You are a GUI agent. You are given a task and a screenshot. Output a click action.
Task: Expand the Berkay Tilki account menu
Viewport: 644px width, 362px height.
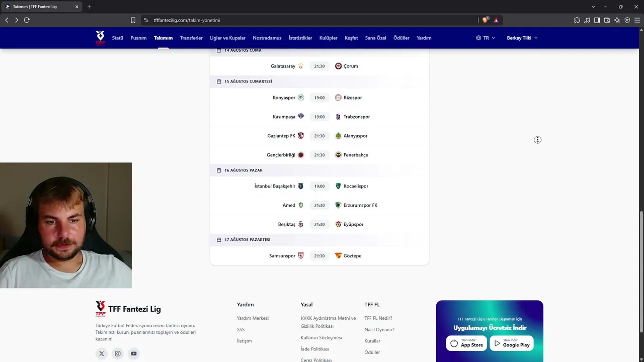(x=522, y=38)
